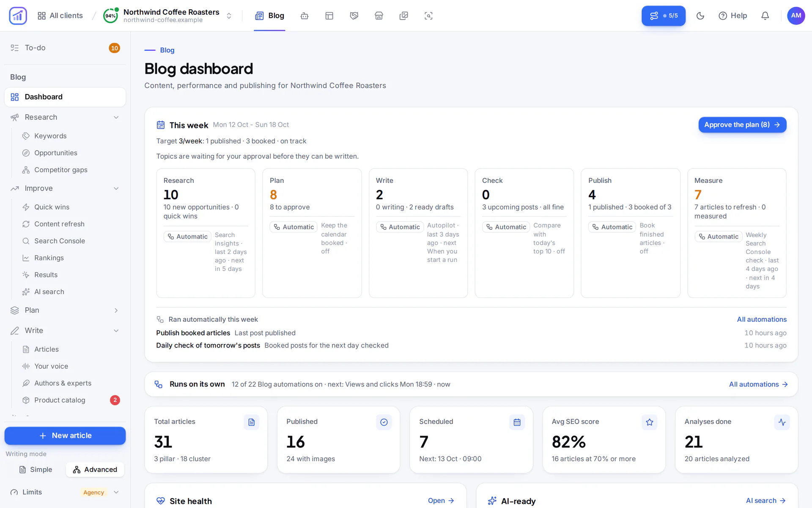Image resolution: width=812 pixels, height=508 pixels.
Task: Open notifications bell
Action: click(x=765, y=16)
